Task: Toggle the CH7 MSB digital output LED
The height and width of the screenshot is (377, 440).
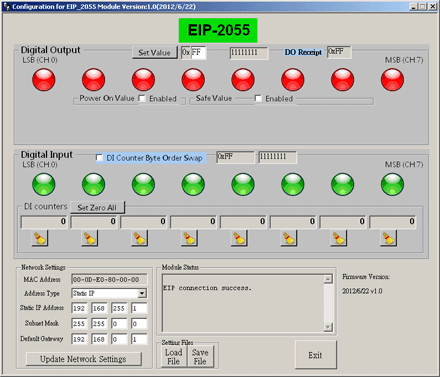Action: pyautogui.click(x=392, y=80)
